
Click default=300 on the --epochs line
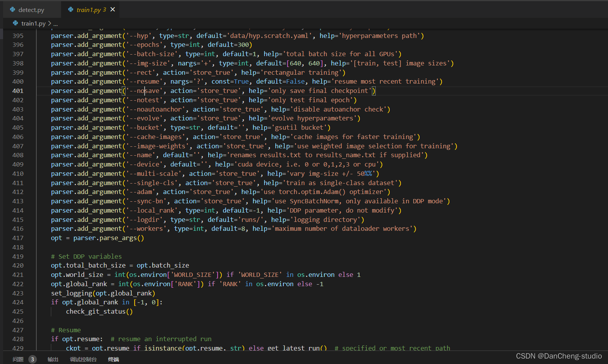coord(228,45)
